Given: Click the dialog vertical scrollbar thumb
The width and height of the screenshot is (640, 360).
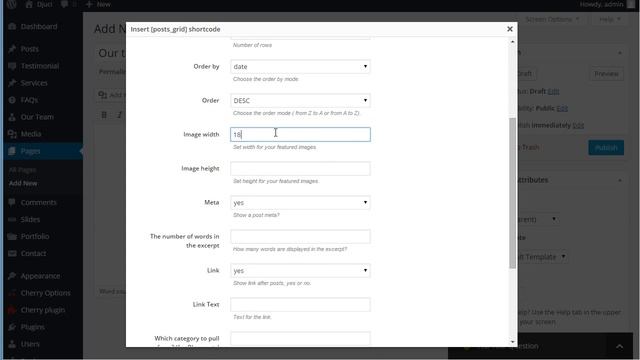Looking at the screenshot, I should point(512,193).
